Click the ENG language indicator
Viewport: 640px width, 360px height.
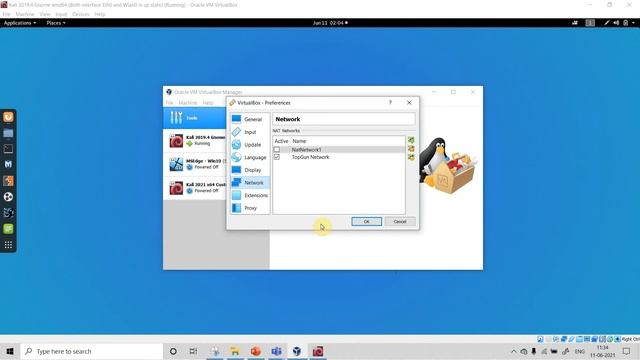point(580,351)
